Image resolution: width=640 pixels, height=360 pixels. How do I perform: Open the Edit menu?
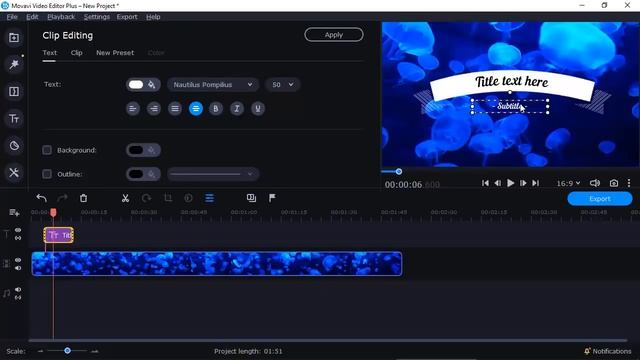[32, 17]
